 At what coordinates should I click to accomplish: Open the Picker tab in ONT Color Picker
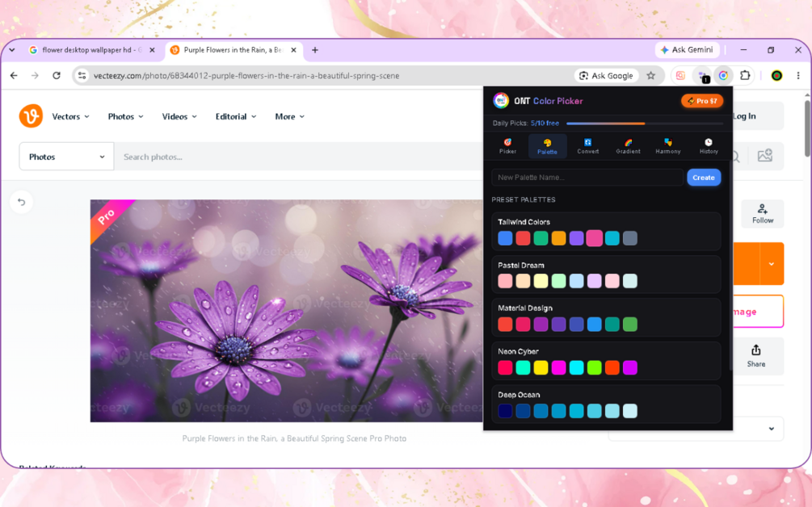click(507, 146)
